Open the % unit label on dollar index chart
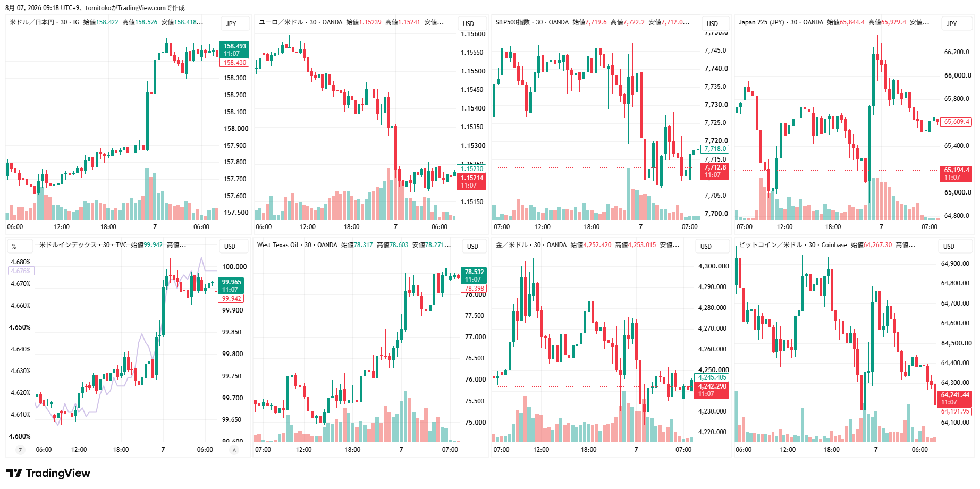Image resolution: width=980 pixels, height=489 pixels. (14, 247)
